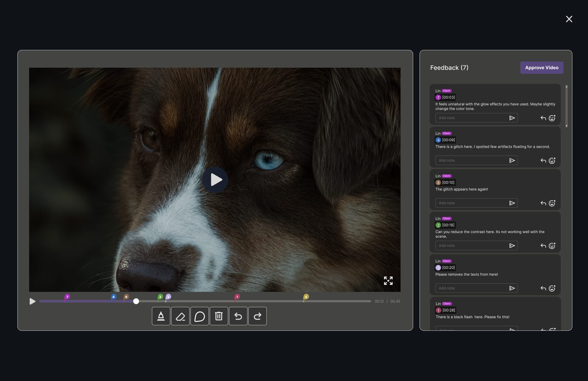Send note on the 00:09 comment
588x381 pixels.
point(512,160)
